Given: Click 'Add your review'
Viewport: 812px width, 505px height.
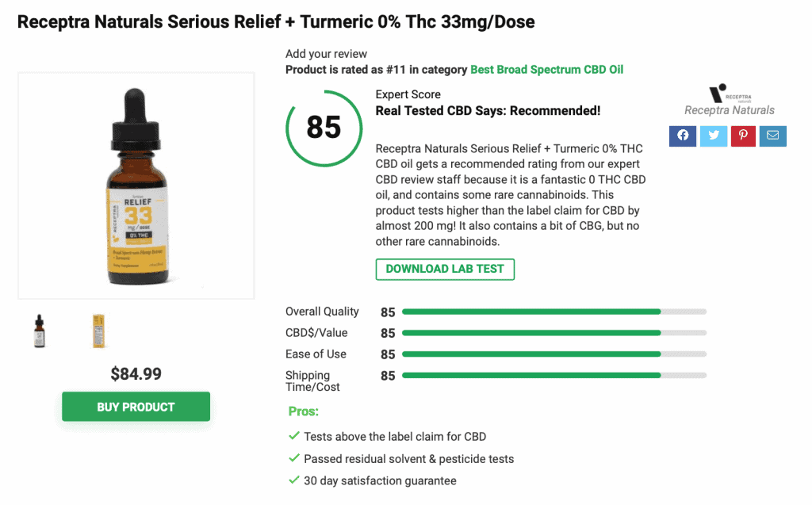Looking at the screenshot, I should tap(325, 53).
